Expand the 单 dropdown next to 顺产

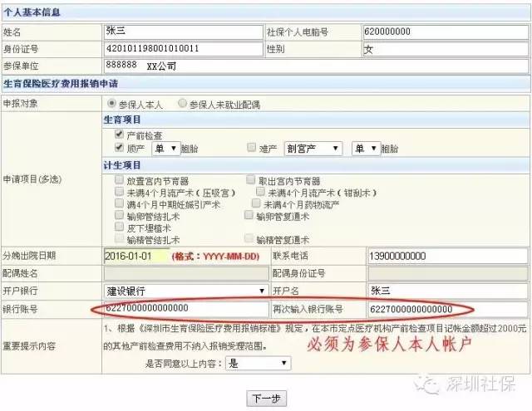(x=165, y=148)
